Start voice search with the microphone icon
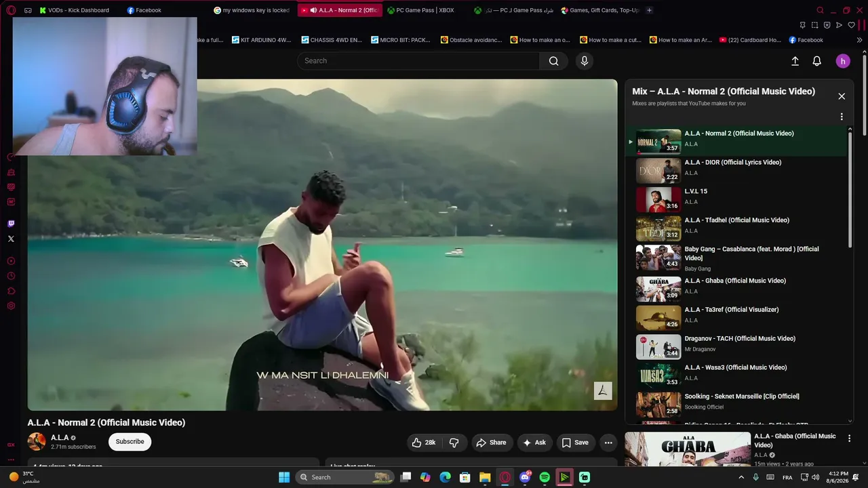Viewport: 868px width, 488px height. (585, 61)
